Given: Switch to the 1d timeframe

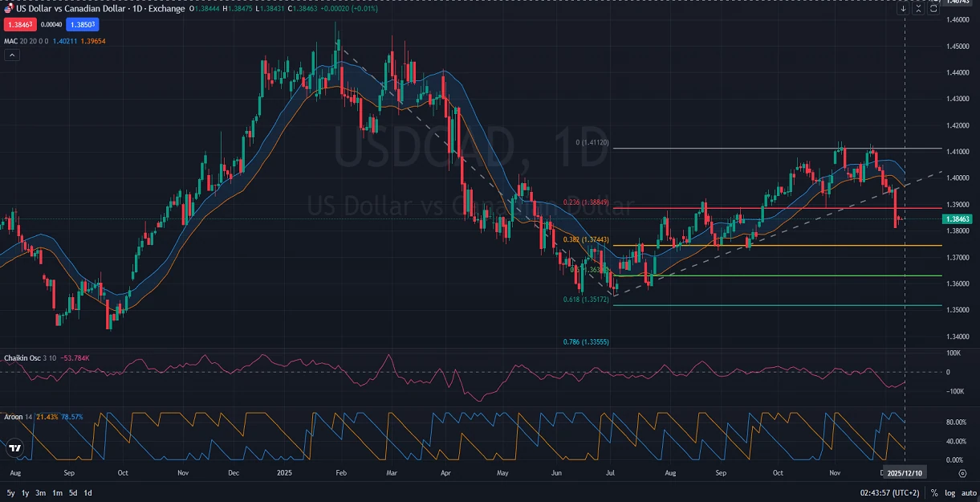Looking at the screenshot, I should [x=87, y=493].
